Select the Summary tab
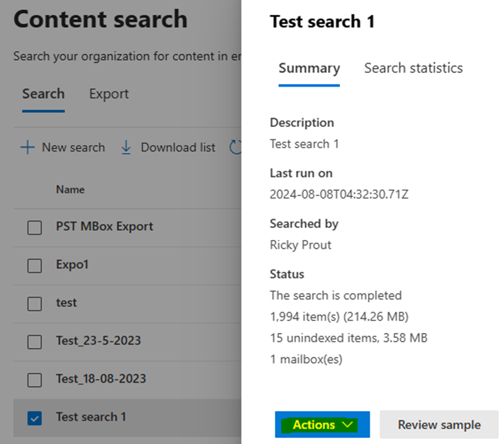Screen dimensions: 504x444 pyautogui.click(x=309, y=69)
